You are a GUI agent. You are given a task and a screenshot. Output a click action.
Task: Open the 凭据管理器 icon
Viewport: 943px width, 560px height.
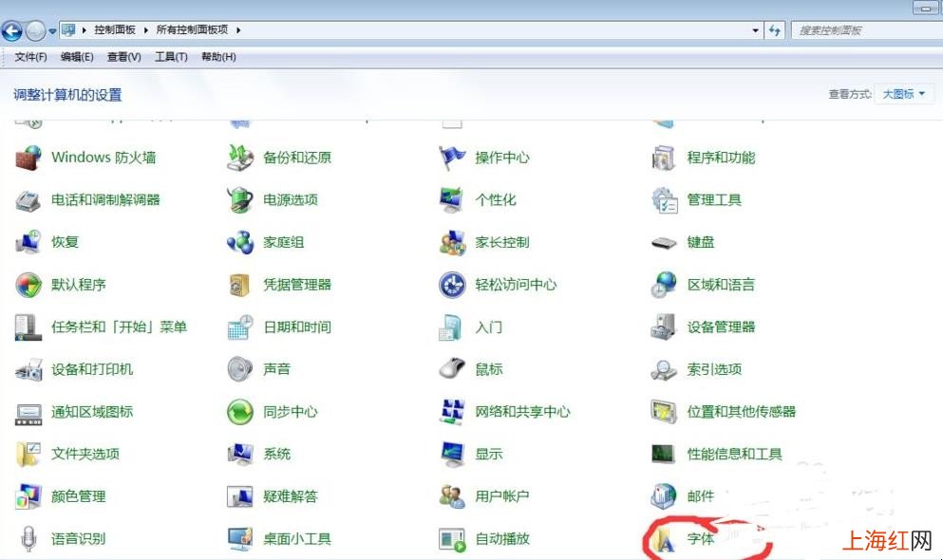pos(240,285)
